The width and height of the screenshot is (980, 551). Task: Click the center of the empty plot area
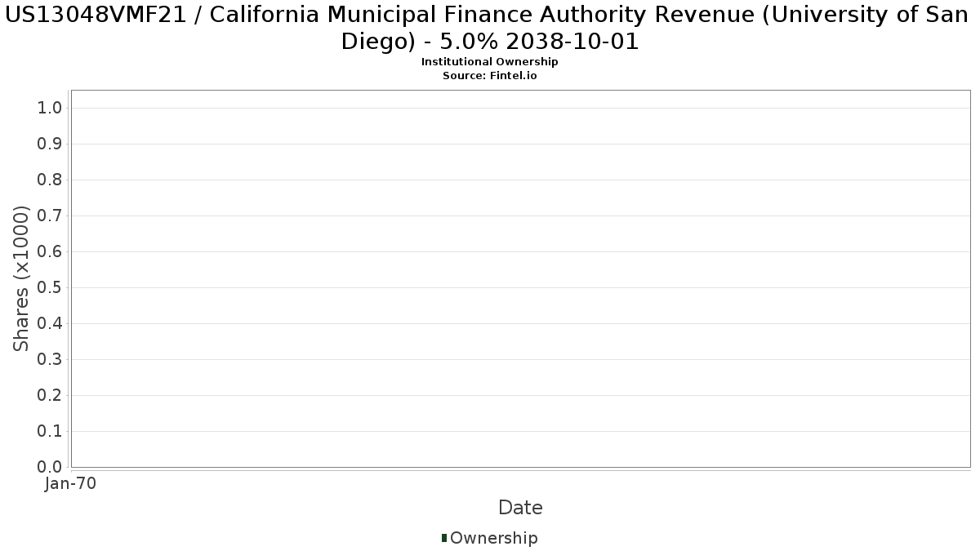tap(520, 278)
